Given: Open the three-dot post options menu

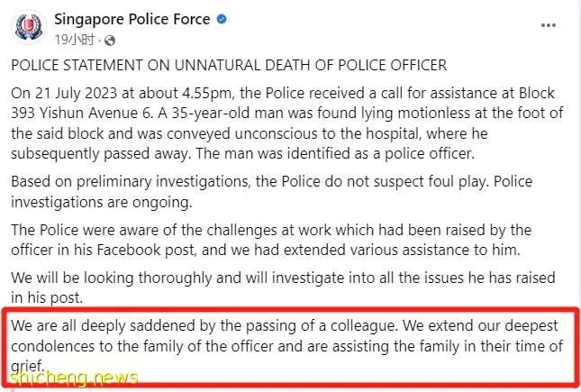Looking at the screenshot, I should pyautogui.click(x=548, y=25).
